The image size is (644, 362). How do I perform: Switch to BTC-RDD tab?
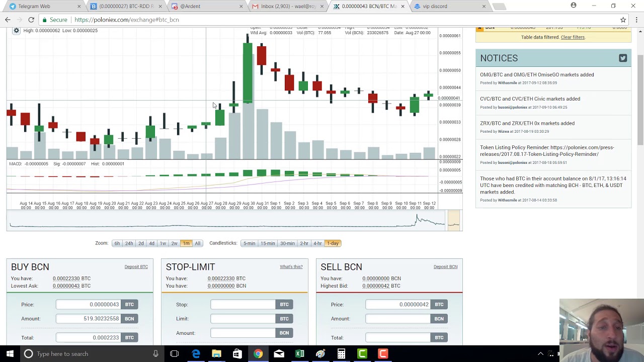pos(126,6)
